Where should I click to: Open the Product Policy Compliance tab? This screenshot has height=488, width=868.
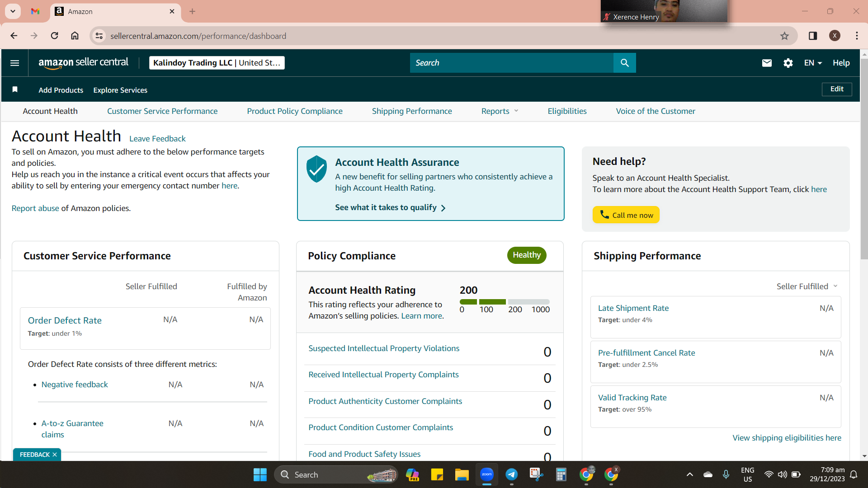point(295,111)
